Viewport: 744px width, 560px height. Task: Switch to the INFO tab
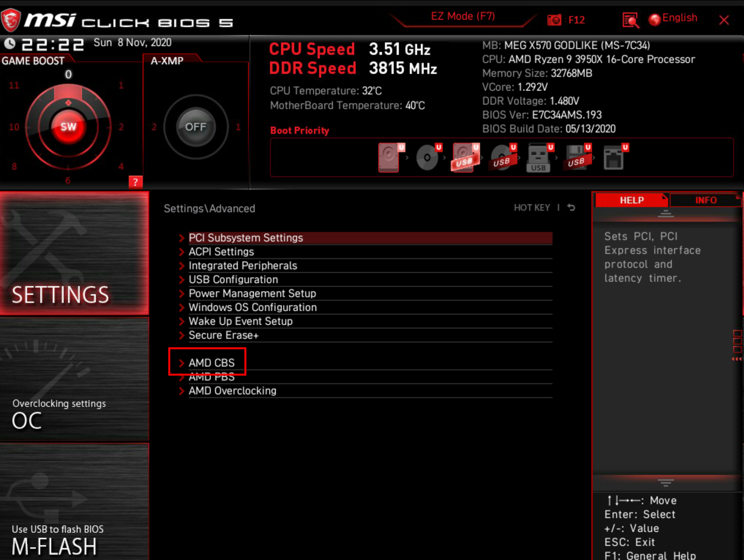coord(705,200)
